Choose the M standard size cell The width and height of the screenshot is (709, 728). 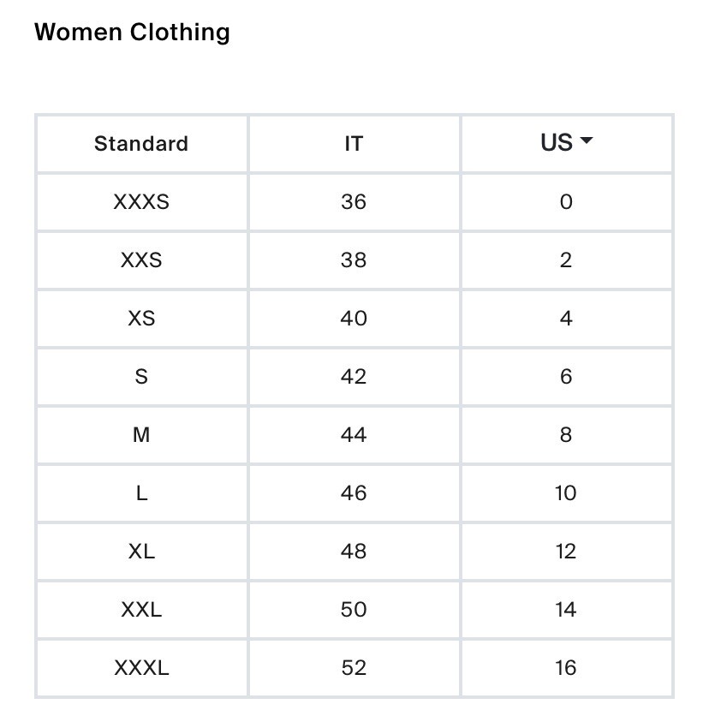tap(141, 435)
